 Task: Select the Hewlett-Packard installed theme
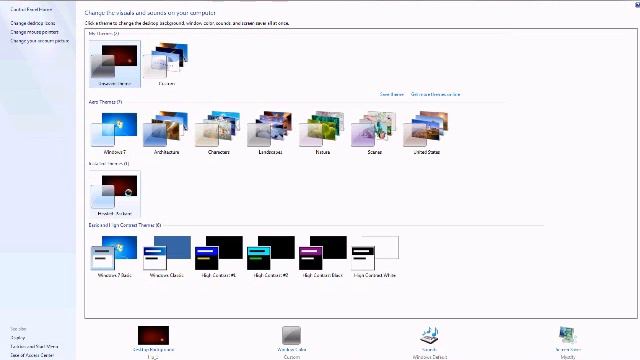pos(115,194)
